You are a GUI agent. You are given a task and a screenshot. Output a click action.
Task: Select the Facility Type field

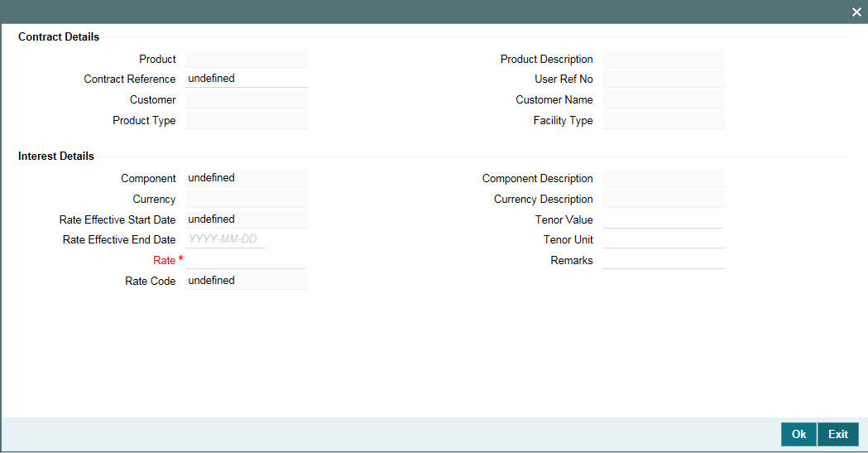click(664, 120)
